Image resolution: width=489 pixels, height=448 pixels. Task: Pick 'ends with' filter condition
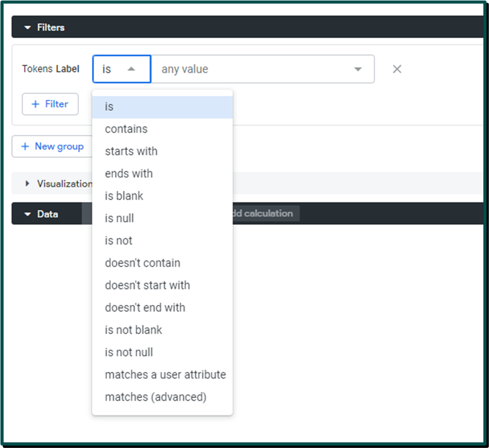point(129,174)
